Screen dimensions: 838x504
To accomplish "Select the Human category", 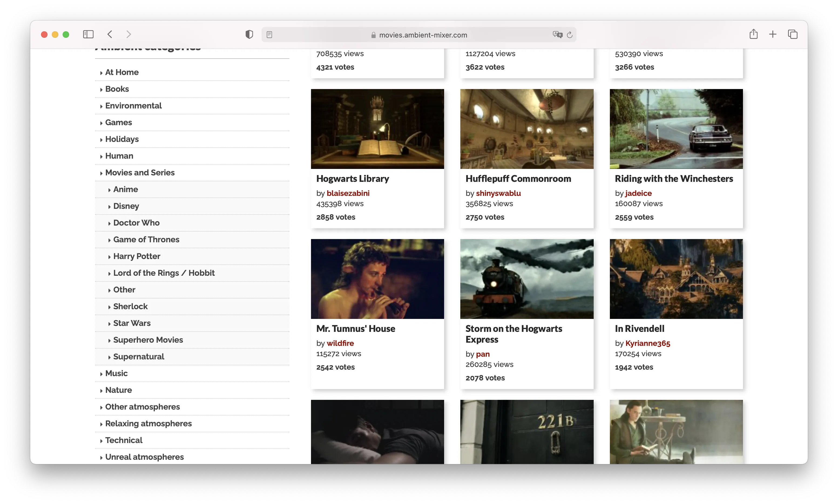I will point(119,156).
